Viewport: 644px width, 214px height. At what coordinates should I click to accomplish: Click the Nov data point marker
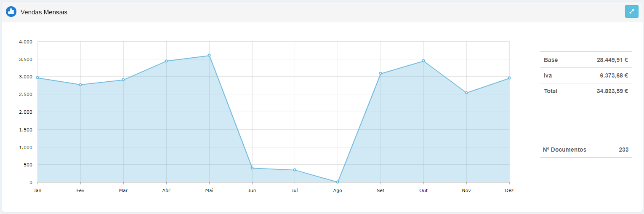pyautogui.click(x=466, y=93)
